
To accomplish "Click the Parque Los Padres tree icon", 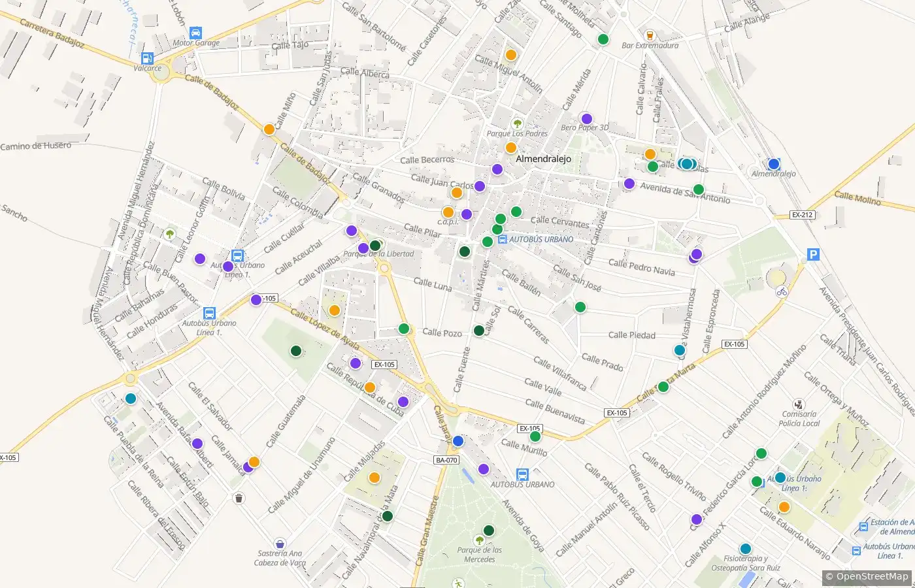I will [518, 123].
